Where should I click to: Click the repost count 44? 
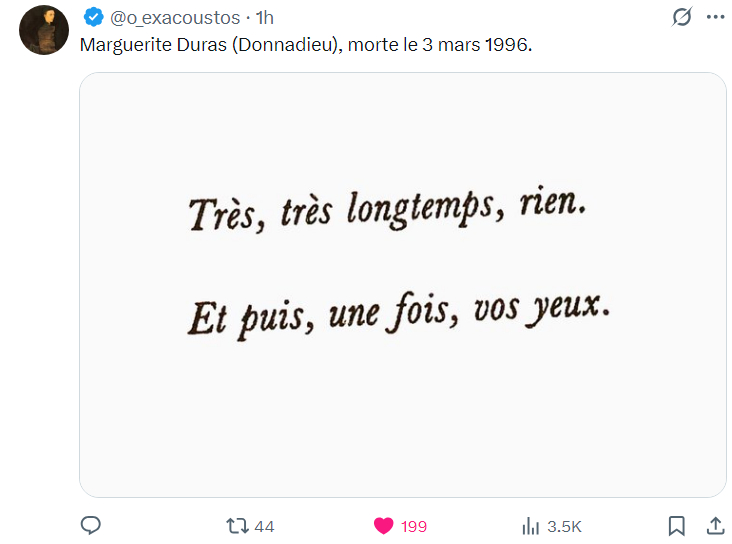tap(265, 526)
